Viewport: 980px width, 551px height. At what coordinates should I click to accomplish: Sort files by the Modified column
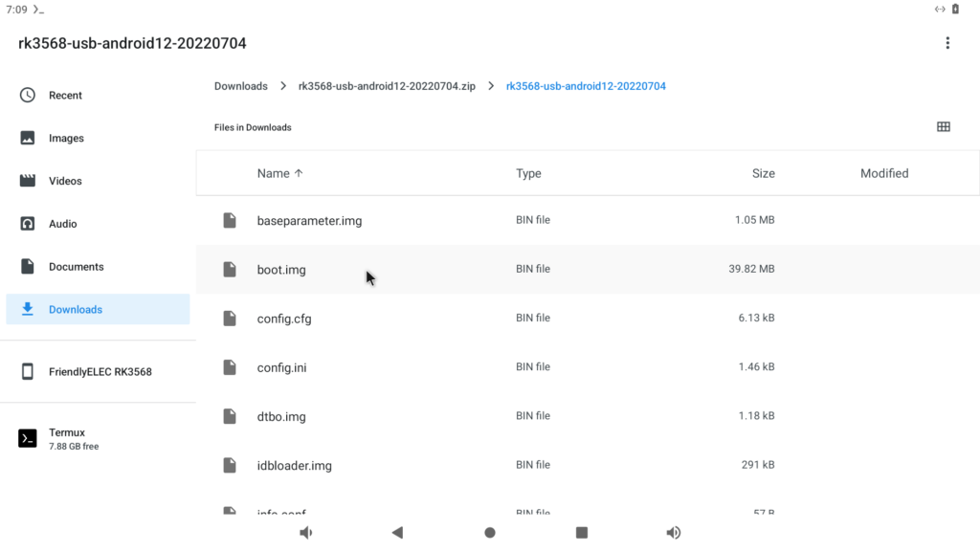point(884,174)
